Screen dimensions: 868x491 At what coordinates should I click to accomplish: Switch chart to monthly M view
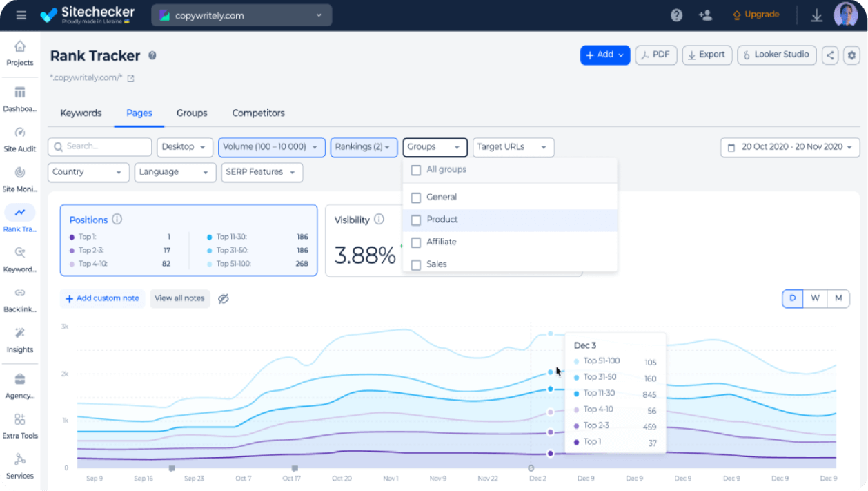point(838,298)
